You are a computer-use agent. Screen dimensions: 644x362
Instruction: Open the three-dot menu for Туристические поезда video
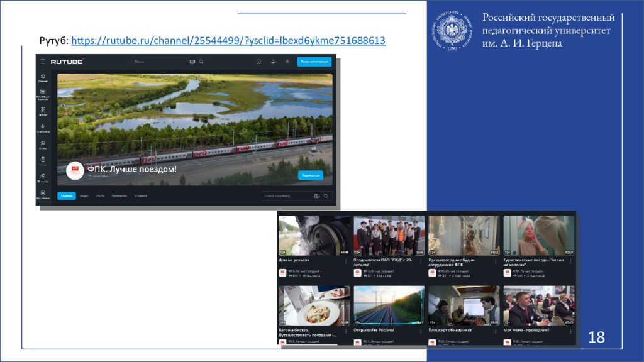(570, 261)
